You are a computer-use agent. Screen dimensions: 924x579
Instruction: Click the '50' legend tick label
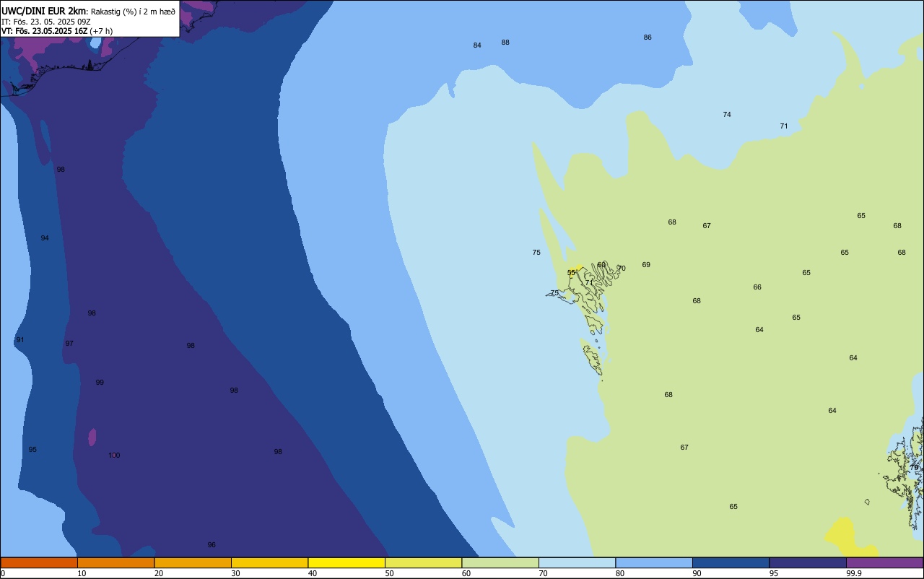389,573
